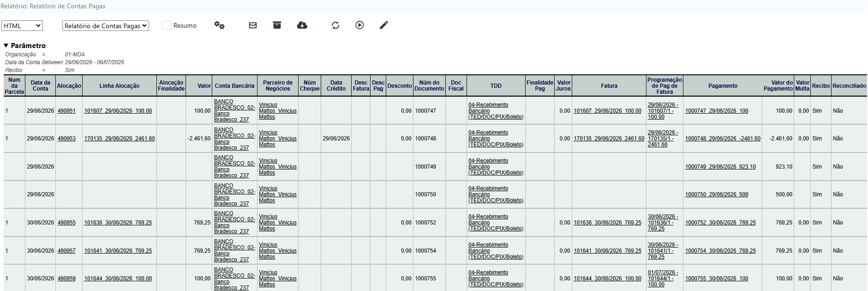The image size is (868, 291).
Task: Open allocation link 490951
Action: (x=66, y=111)
